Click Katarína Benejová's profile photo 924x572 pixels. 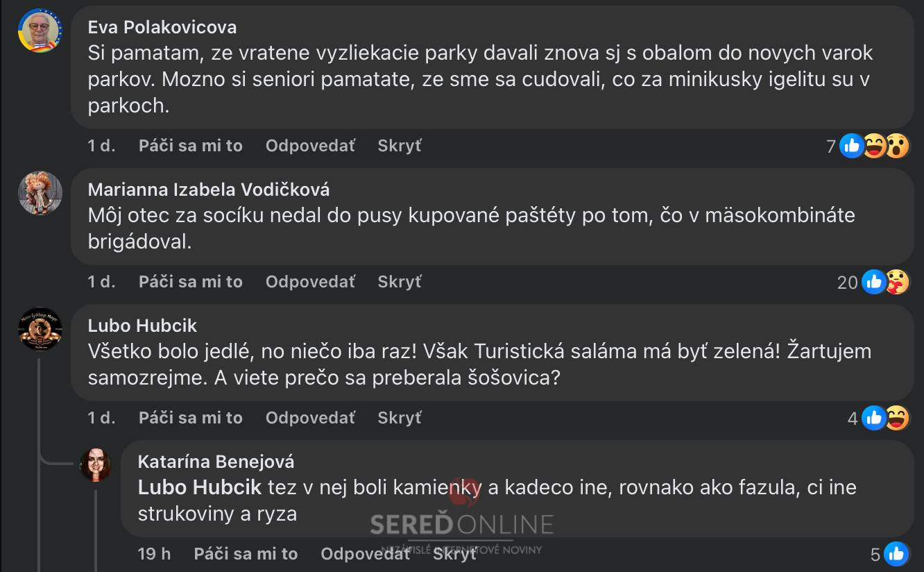point(96,465)
